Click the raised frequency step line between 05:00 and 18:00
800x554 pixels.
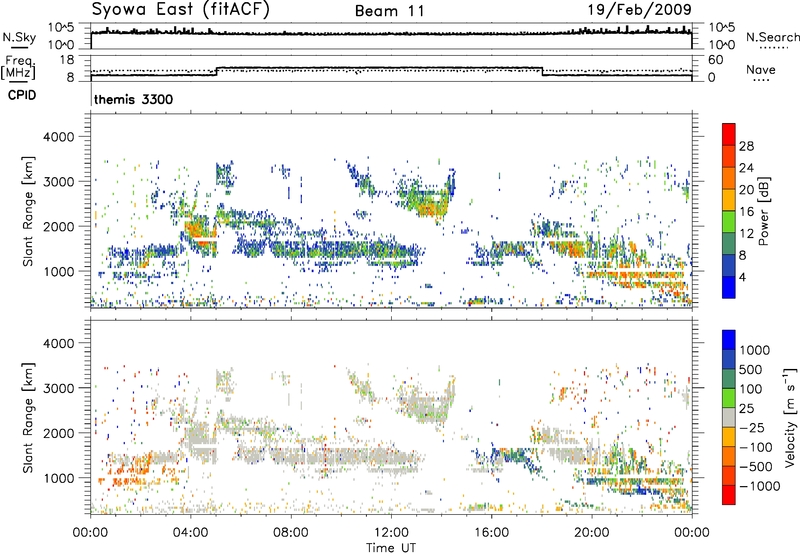click(x=380, y=67)
